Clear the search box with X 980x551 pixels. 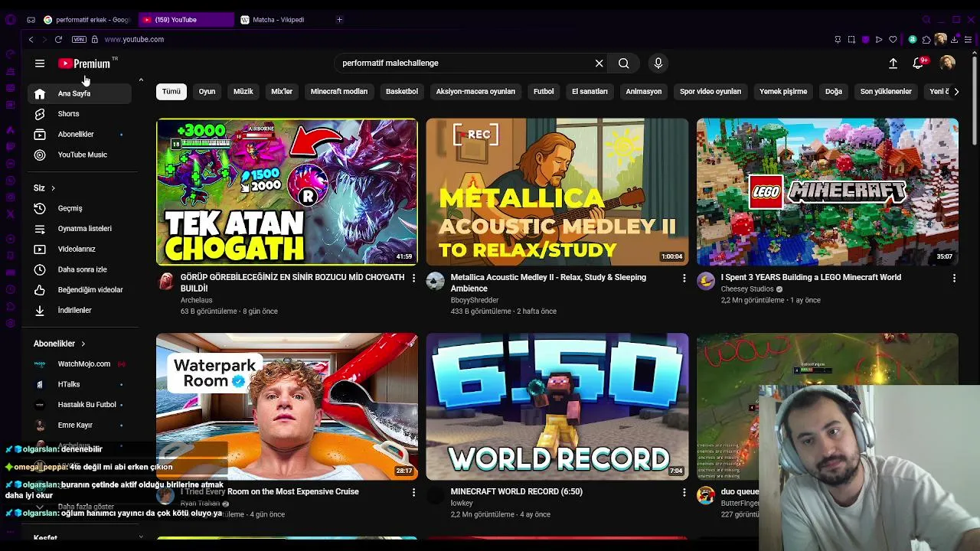599,64
